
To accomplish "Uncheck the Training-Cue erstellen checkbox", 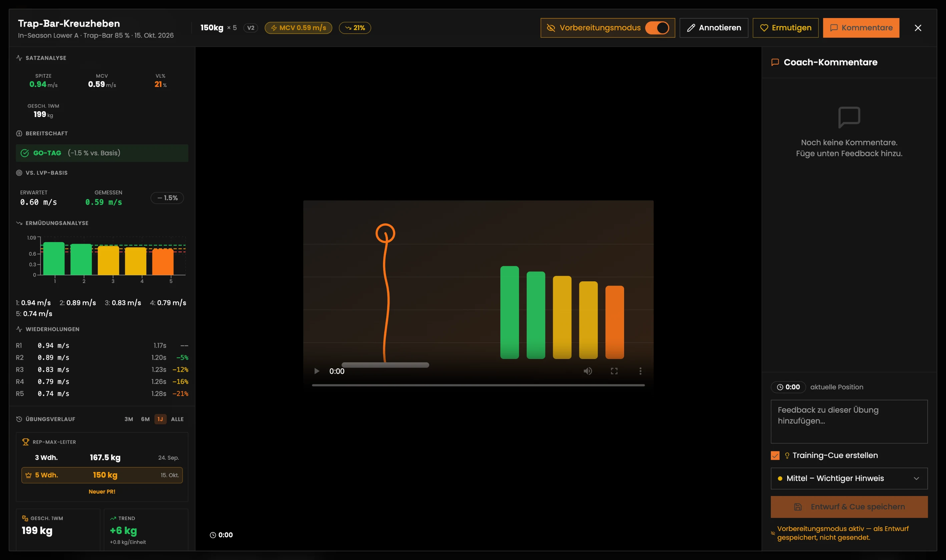I will point(775,455).
